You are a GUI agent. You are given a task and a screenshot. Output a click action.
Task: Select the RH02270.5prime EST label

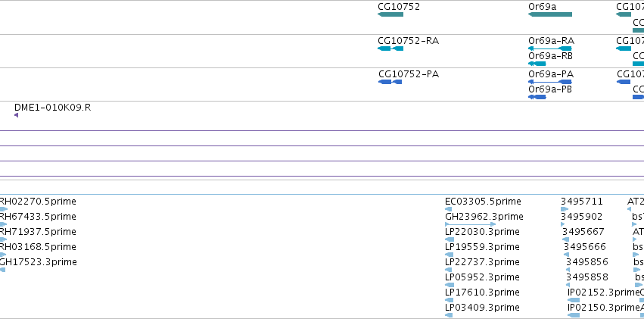click(37, 202)
